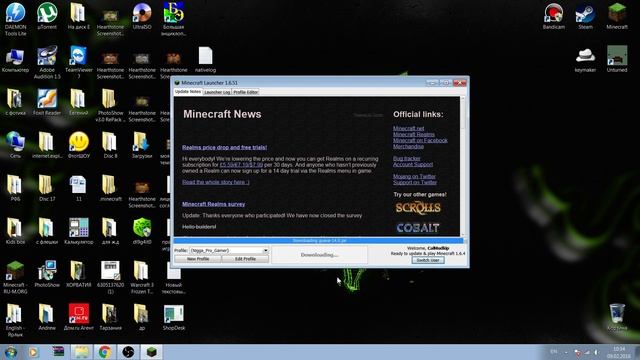Select the Andrew folder icon

click(x=47, y=317)
